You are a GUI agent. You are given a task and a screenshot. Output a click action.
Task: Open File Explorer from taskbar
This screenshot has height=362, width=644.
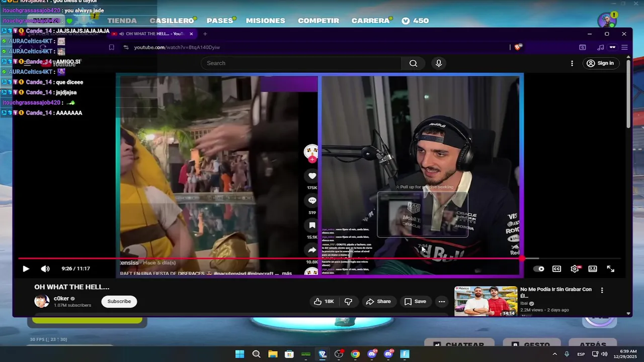(x=273, y=354)
